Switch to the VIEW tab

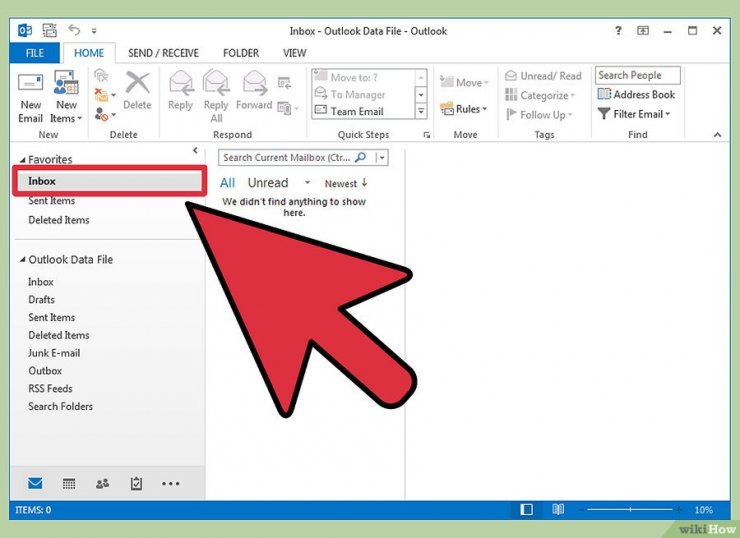coord(294,53)
